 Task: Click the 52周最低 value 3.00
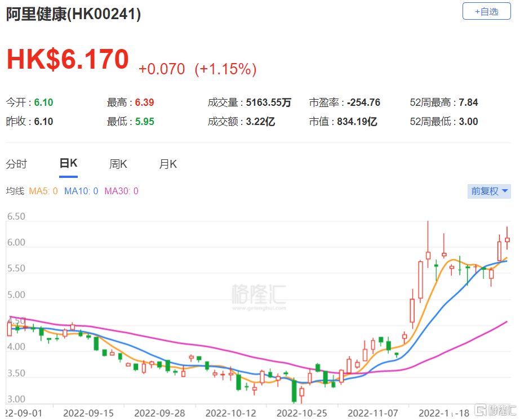pyautogui.click(x=468, y=122)
